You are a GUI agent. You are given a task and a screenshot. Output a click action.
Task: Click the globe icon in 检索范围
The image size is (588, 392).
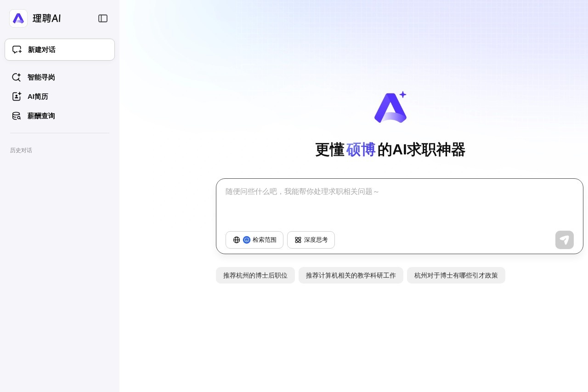[237, 240]
